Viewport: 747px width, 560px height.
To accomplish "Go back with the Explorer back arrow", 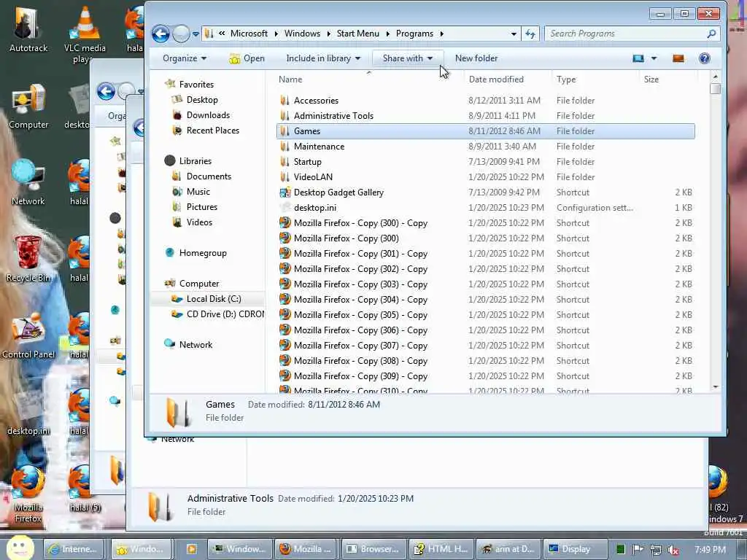I will pos(160,34).
